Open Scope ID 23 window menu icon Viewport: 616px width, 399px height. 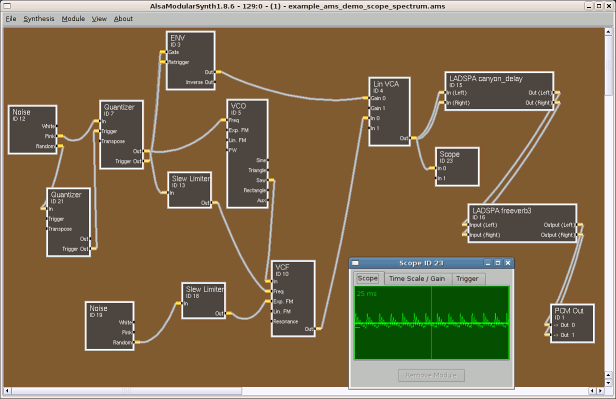[x=355, y=263]
